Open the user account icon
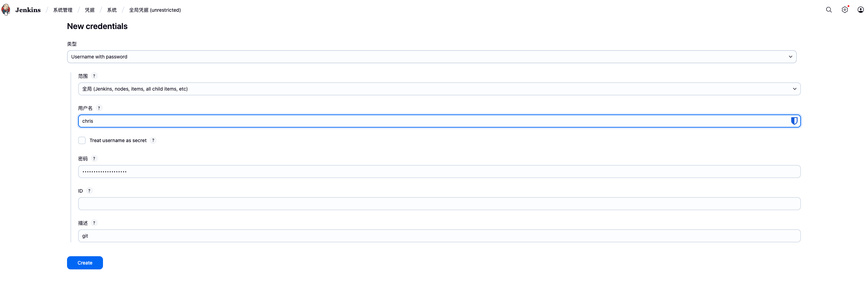This screenshot has width=868, height=296. [861, 10]
